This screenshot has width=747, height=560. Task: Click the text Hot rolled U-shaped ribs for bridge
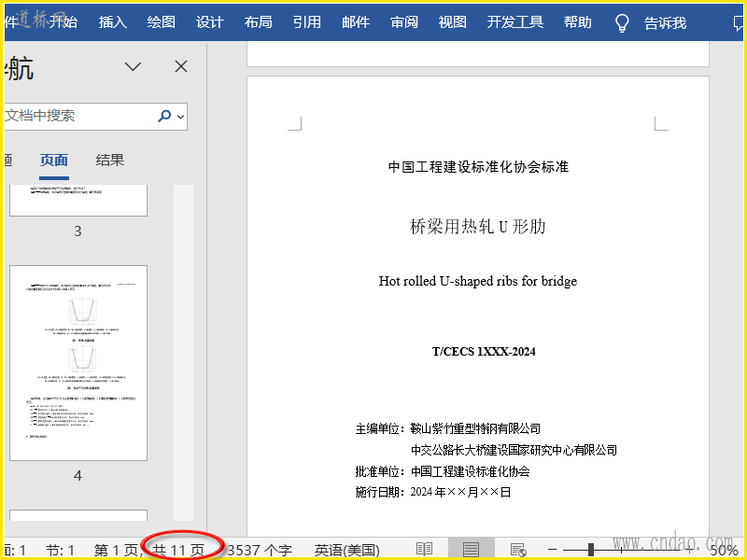pyautogui.click(x=478, y=282)
